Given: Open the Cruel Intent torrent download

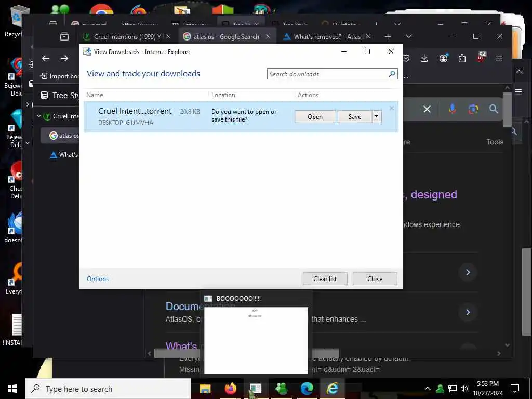Looking at the screenshot, I should click(x=315, y=117).
